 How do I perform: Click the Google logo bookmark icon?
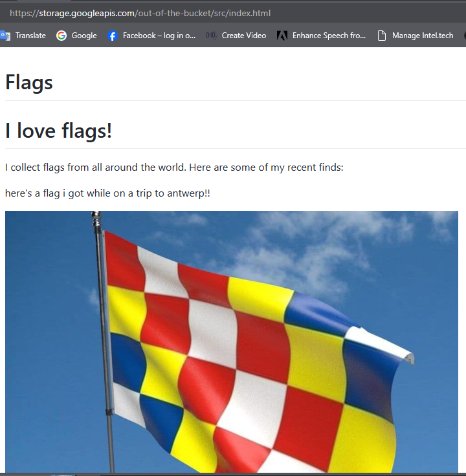tap(61, 36)
